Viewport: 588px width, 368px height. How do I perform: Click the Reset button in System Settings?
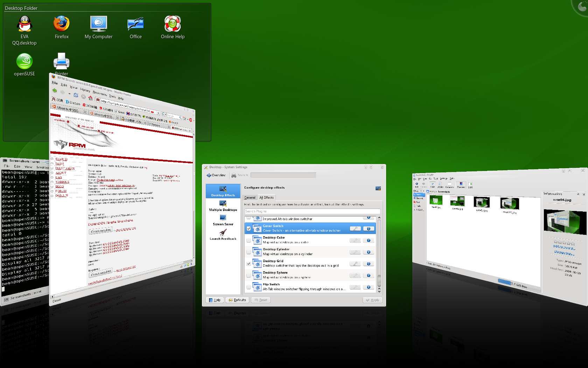(261, 300)
